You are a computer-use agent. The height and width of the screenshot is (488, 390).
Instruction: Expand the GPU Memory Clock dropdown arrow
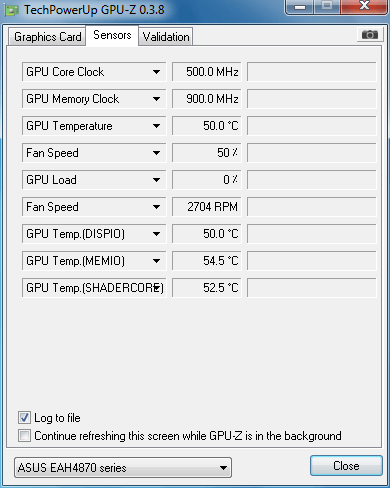click(x=156, y=99)
